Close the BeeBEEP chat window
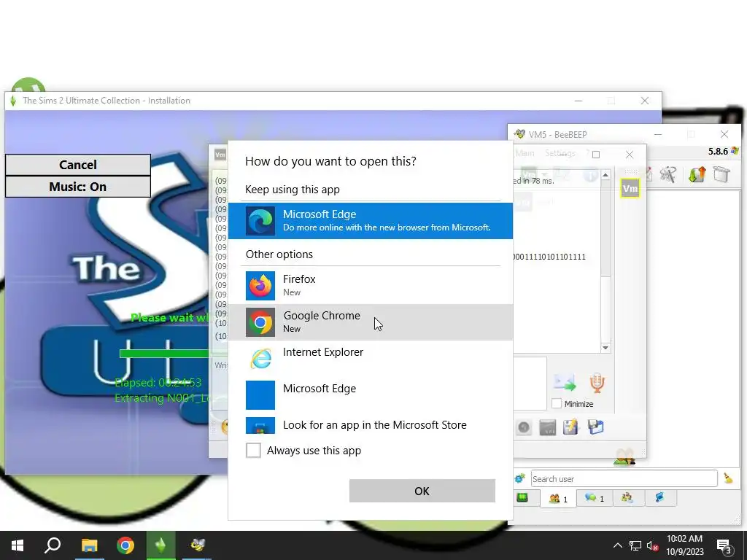Image resolution: width=747 pixels, height=560 pixels. click(x=630, y=155)
